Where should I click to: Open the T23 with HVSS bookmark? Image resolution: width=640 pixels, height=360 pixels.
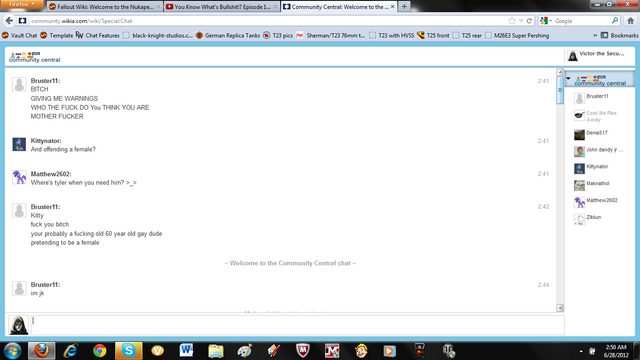click(391, 36)
